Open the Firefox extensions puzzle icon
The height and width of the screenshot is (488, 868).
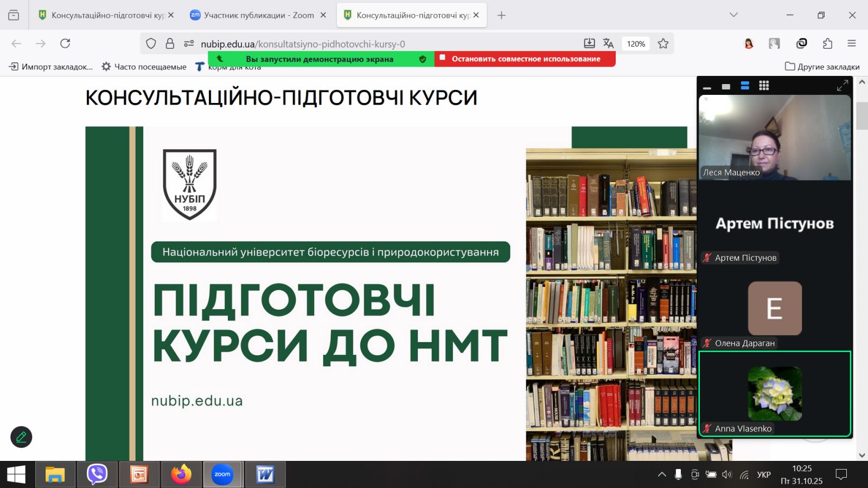(827, 43)
